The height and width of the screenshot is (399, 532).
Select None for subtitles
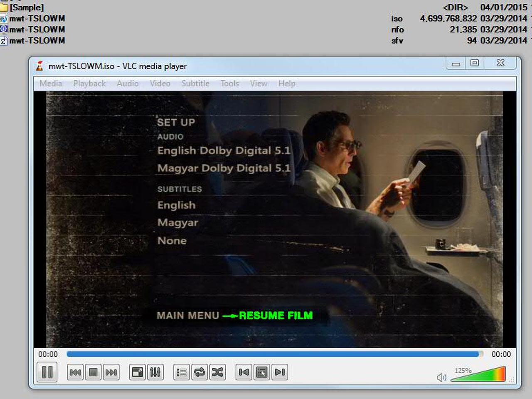pyautogui.click(x=172, y=241)
